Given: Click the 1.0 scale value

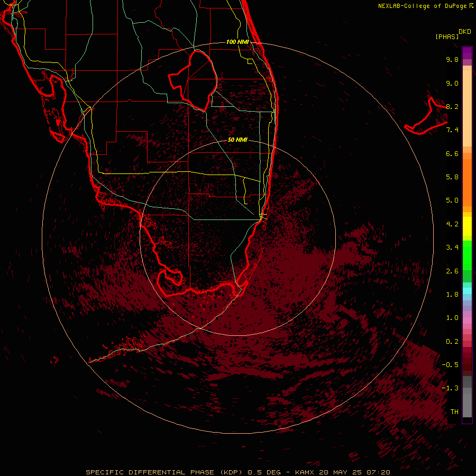Looking at the screenshot, I should (x=452, y=318).
